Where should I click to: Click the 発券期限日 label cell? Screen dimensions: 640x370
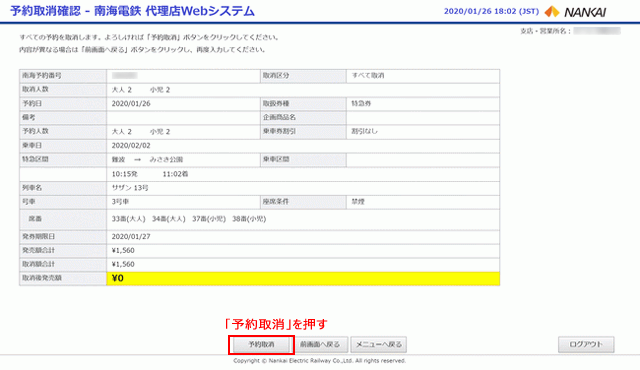coord(63,237)
